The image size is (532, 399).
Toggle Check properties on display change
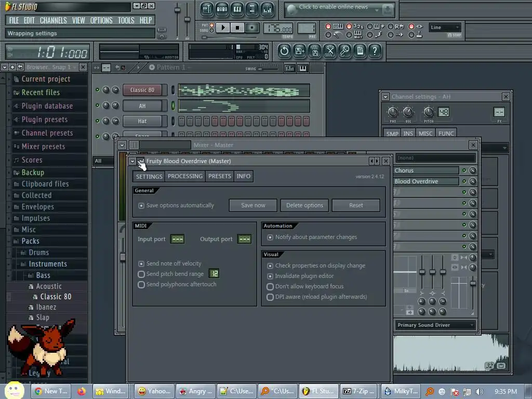click(270, 266)
